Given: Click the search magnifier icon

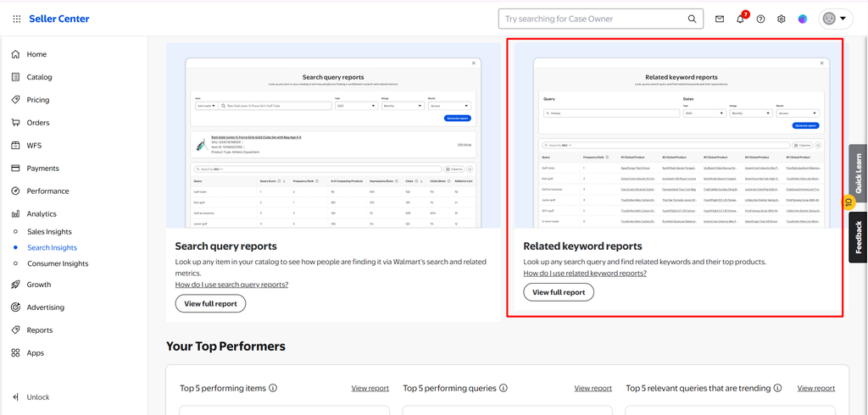Looking at the screenshot, I should 692,19.
